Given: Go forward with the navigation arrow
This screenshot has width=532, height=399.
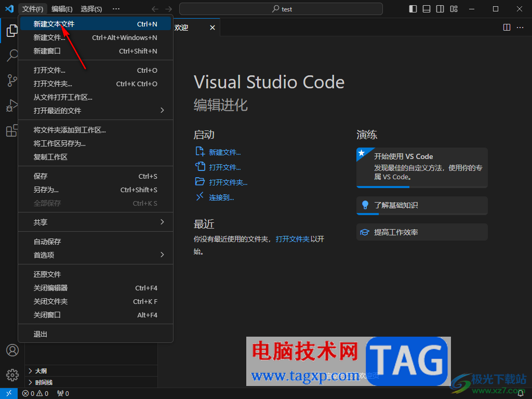Looking at the screenshot, I should click(x=168, y=9).
